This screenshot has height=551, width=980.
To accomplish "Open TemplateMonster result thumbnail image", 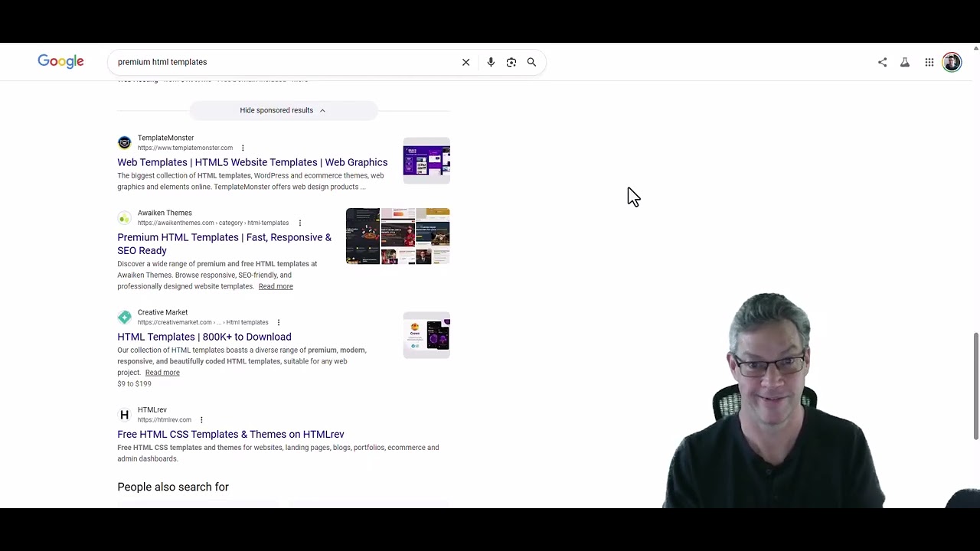I will [x=426, y=161].
